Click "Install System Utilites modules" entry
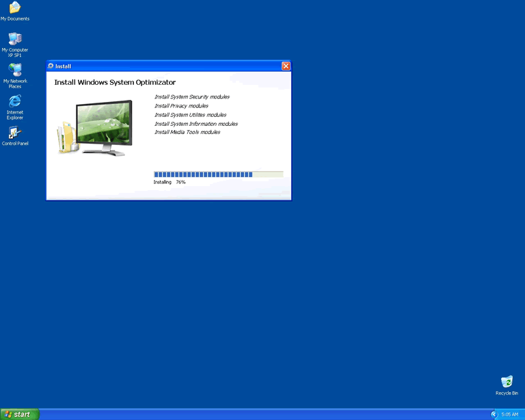525x420 pixels. pos(190,115)
